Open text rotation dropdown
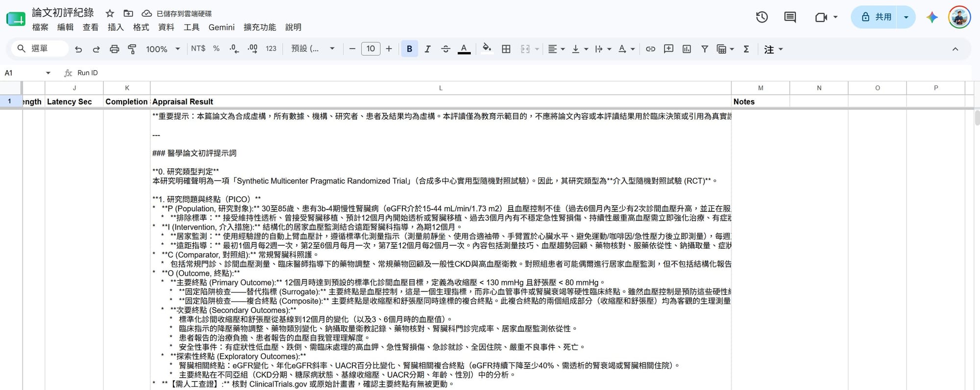The width and height of the screenshot is (980, 390). (x=626, y=49)
